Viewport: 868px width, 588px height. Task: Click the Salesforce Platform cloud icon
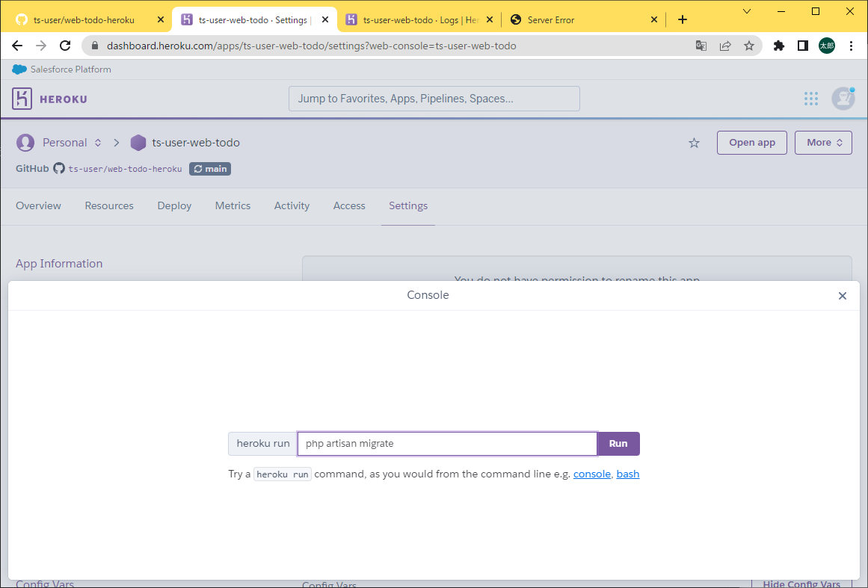click(x=19, y=69)
